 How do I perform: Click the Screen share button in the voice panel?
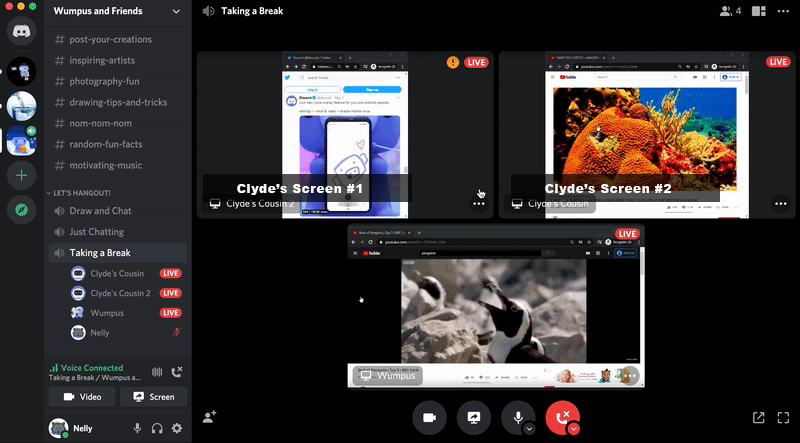click(152, 397)
